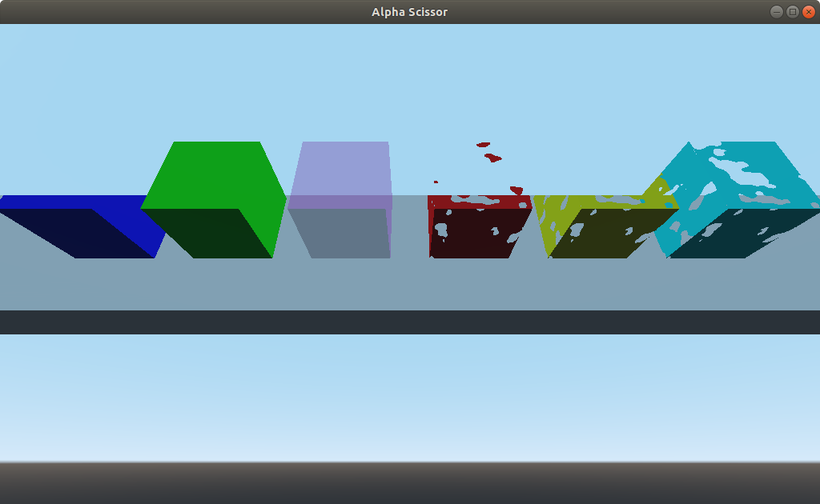Select the solid green cube

point(213,200)
